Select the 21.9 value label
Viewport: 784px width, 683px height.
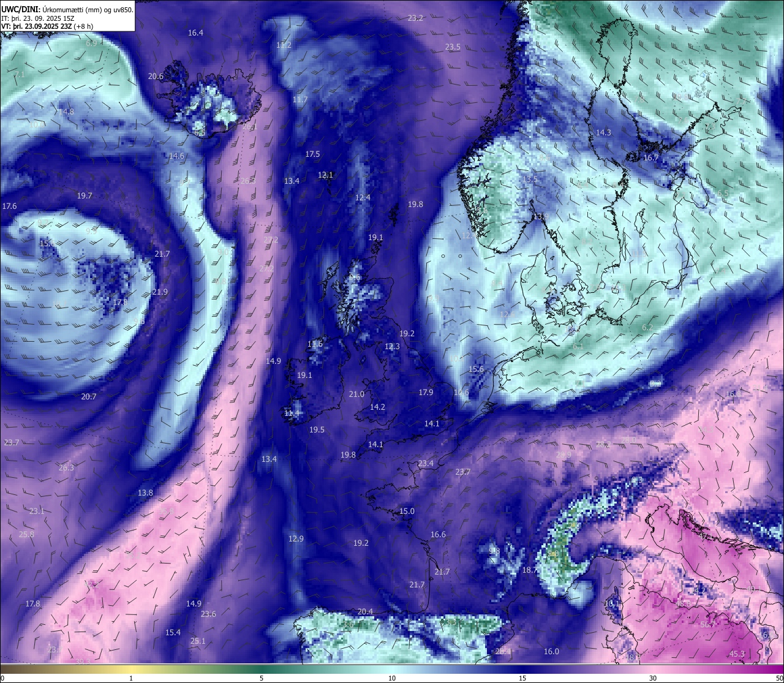(x=160, y=292)
